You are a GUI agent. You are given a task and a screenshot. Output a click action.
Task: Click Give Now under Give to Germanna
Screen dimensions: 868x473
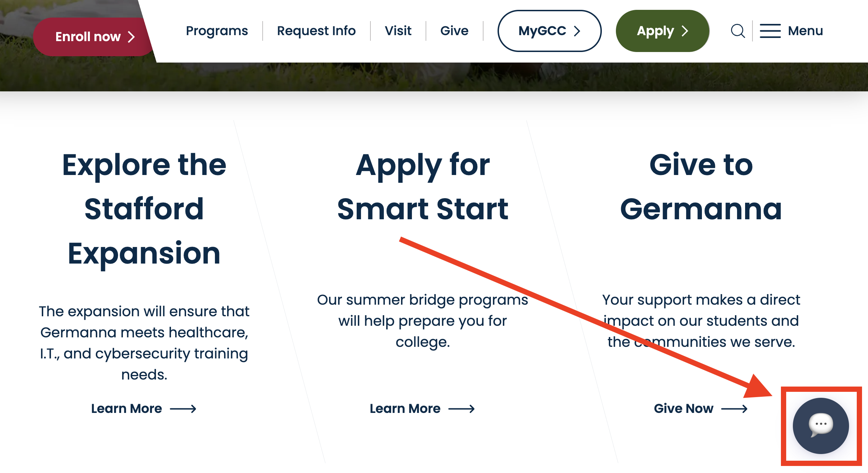(x=683, y=408)
